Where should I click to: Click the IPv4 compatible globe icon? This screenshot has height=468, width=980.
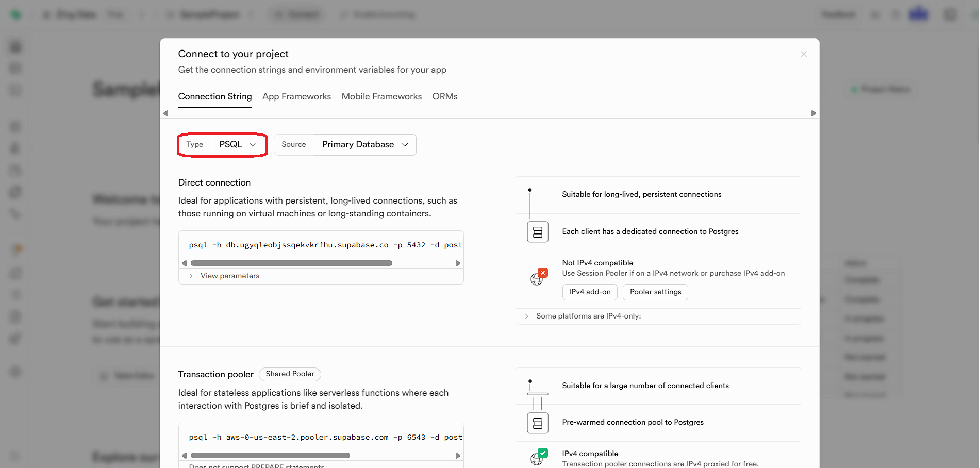pyautogui.click(x=539, y=457)
